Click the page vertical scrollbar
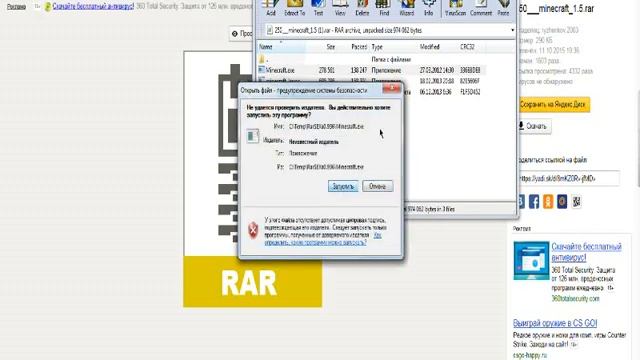 pos(638,139)
